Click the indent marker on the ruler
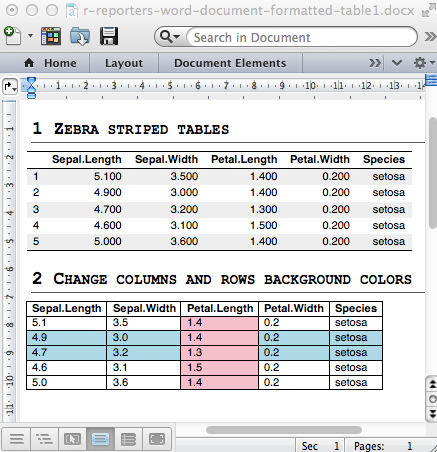Image resolution: width=437 pixels, height=452 pixels. tap(31, 88)
